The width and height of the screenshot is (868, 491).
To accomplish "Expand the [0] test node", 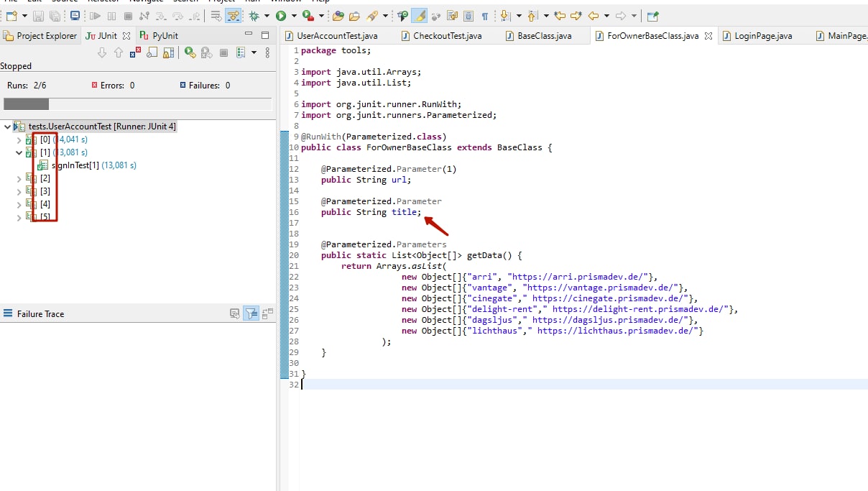I will click(x=19, y=139).
